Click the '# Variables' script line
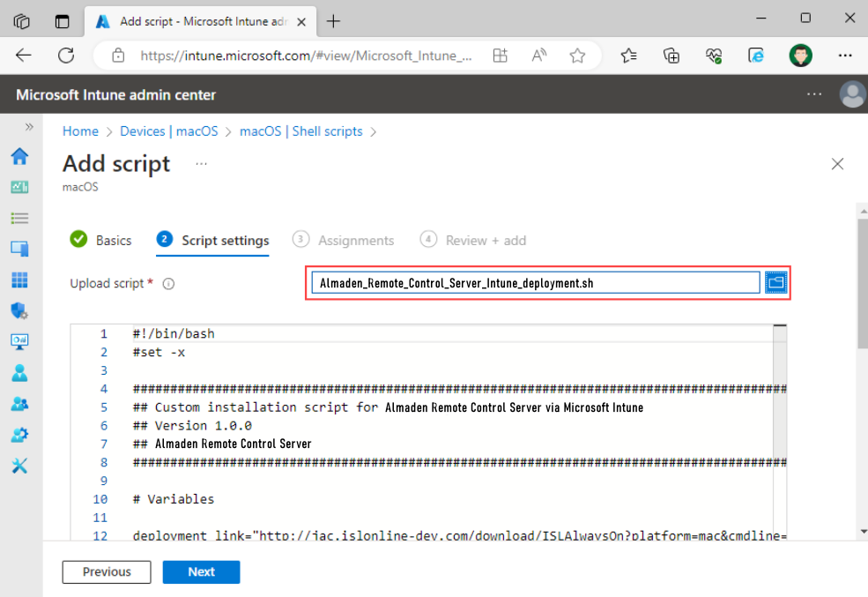Image resolution: width=868 pixels, height=597 pixels. tap(174, 499)
